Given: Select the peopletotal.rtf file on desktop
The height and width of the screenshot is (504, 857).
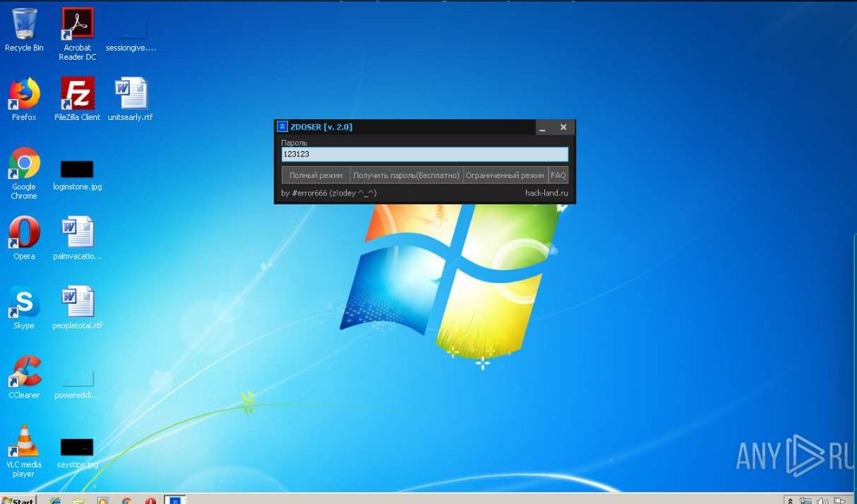Looking at the screenshot, I should tap(77, 303).
